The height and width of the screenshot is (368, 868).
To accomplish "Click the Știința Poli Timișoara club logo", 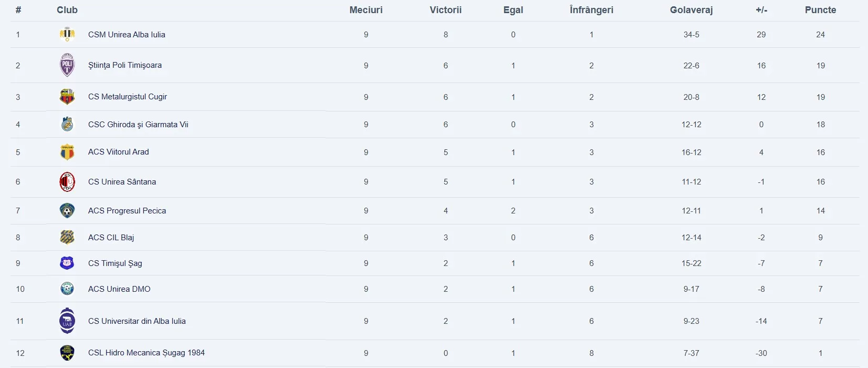I will 67,65.
